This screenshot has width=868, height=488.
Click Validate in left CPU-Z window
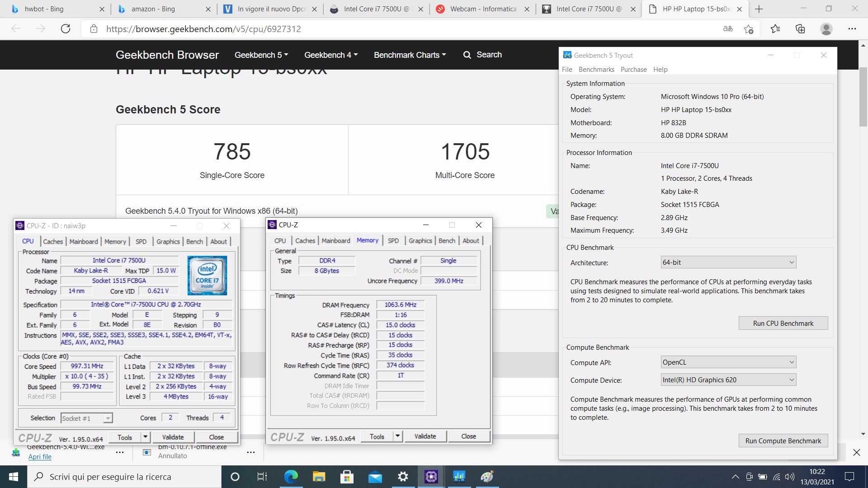tap(173, 437)
